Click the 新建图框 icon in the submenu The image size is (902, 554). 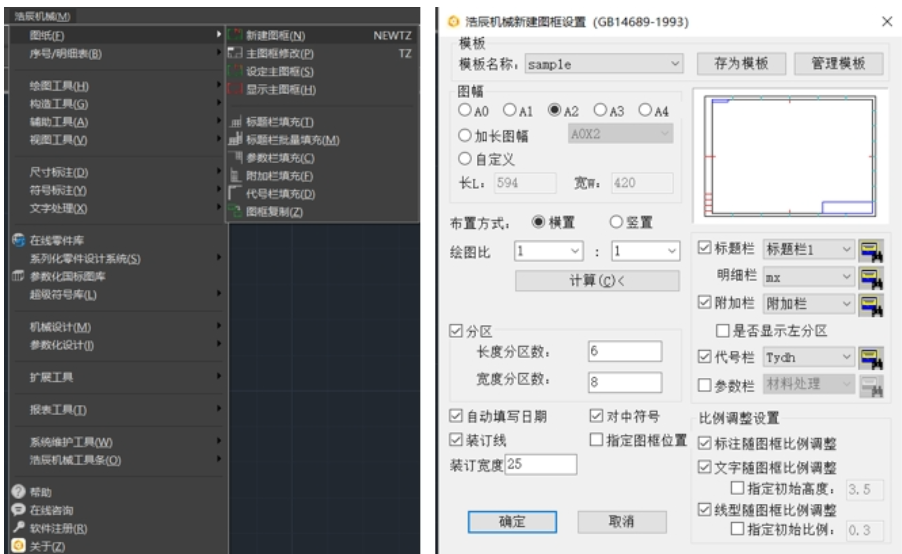point(236,35)
